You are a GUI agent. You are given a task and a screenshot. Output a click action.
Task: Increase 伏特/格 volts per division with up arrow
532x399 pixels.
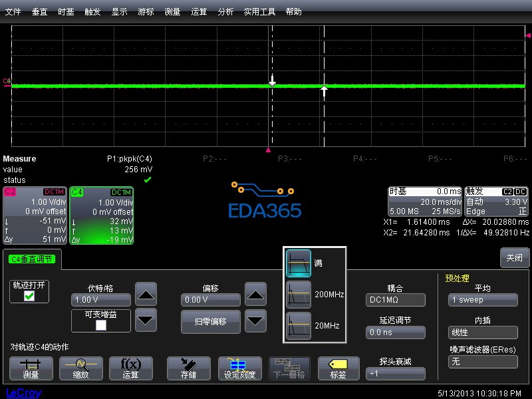(146, 293)
